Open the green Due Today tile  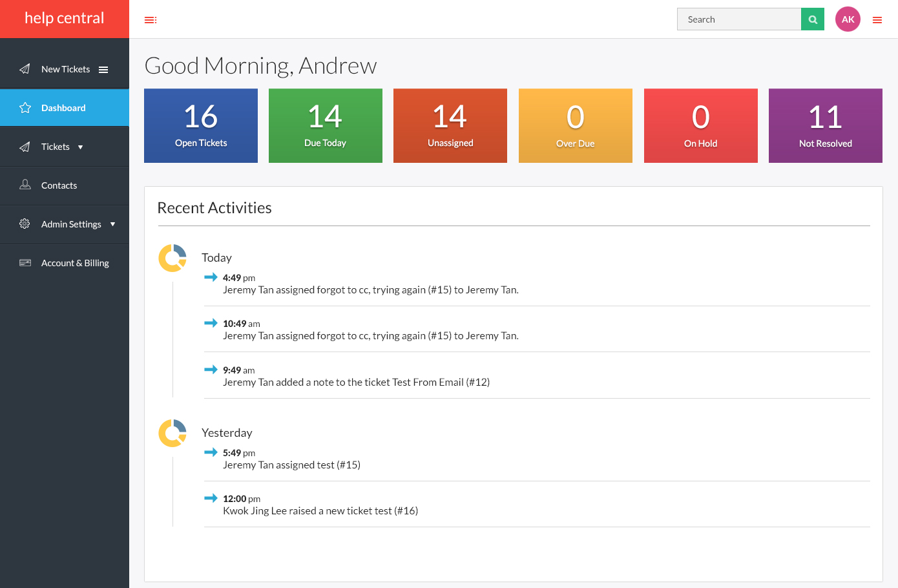[x=326, y=126]
